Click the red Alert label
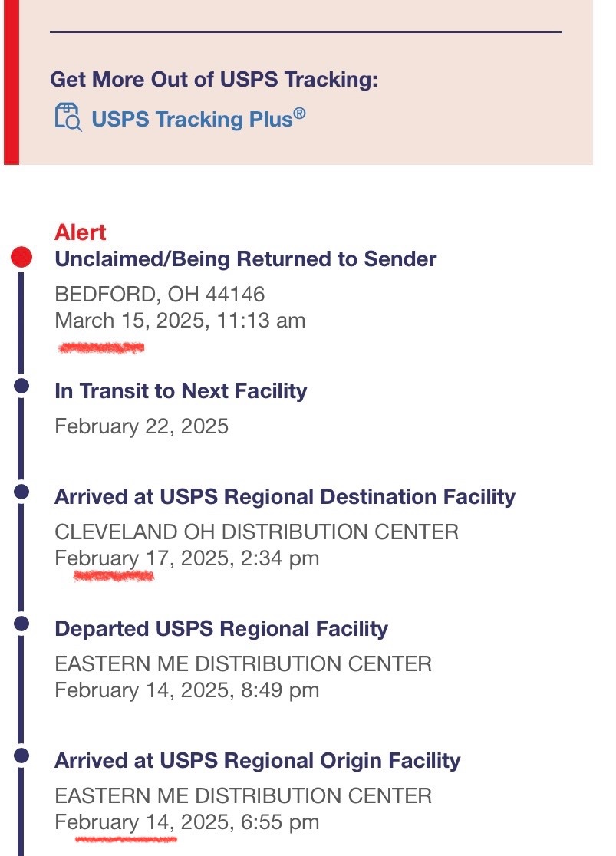 coord(81,232)
